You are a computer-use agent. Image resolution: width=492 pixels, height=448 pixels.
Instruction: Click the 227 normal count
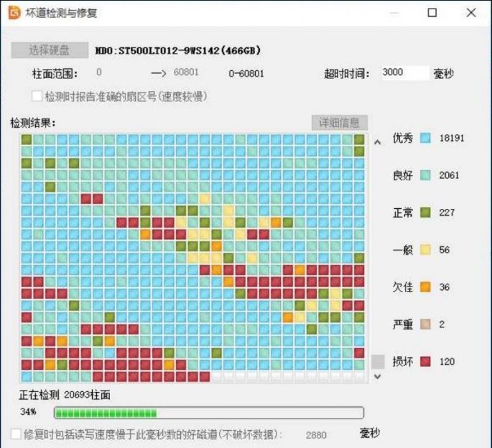point(447,213)
